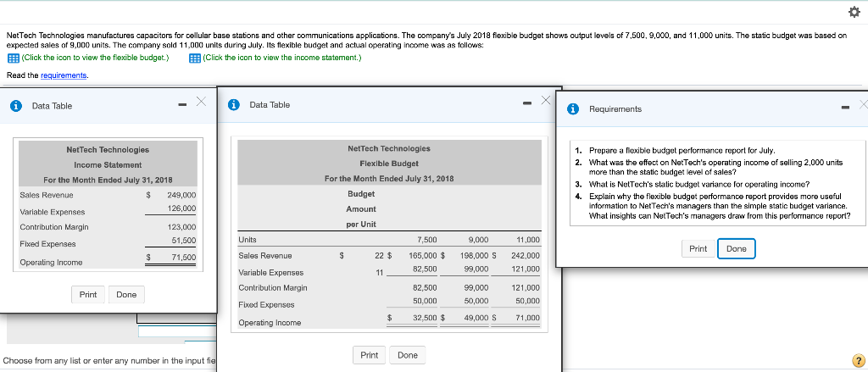Click the Income Statement title heading

click(108, 165)
